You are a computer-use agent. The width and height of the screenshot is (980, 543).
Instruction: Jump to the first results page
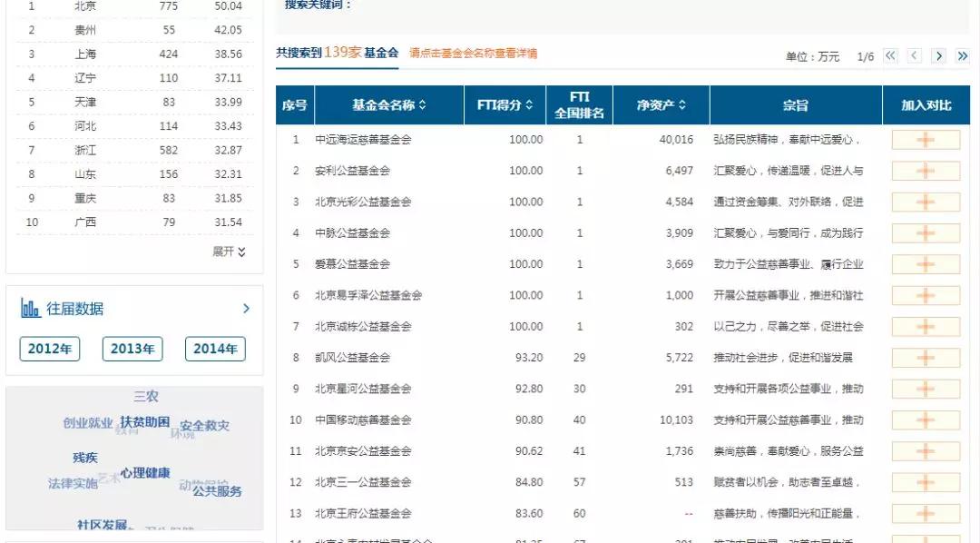(x=890, y=56)
